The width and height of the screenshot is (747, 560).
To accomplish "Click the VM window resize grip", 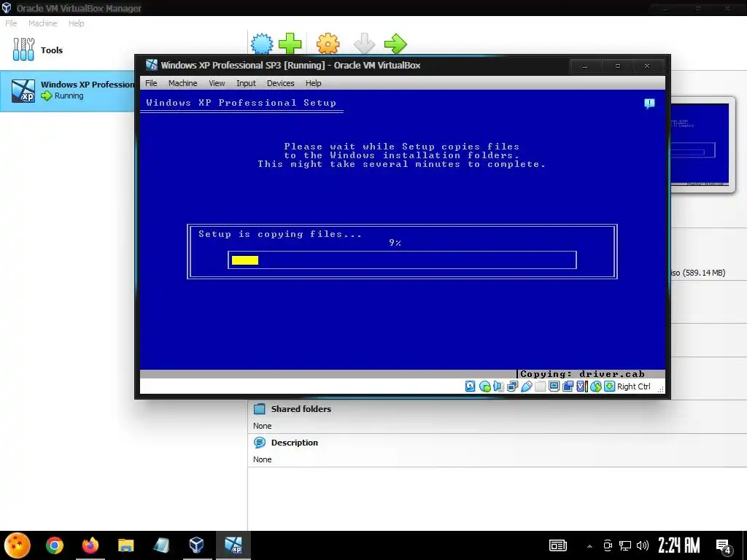I will tap(661, 389).
